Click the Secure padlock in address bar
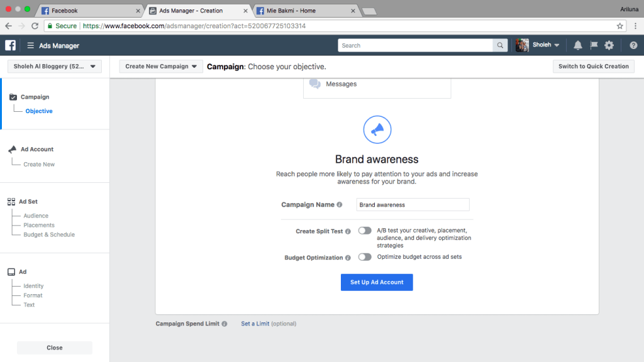 [x=50, y=26]
